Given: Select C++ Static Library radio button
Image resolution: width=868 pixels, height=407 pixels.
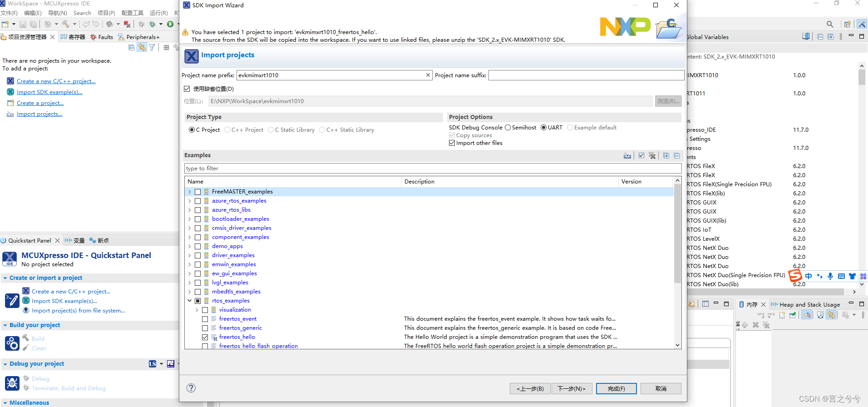Looking at the screenshot, I should click(322, 130).
